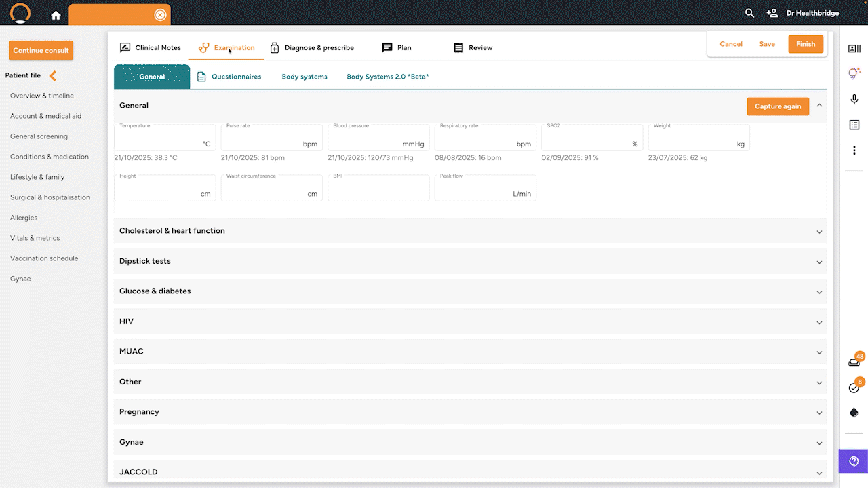Open the home icon in top bar
The height and width of the screenshot is (488, 868).
tap(56, 15)
